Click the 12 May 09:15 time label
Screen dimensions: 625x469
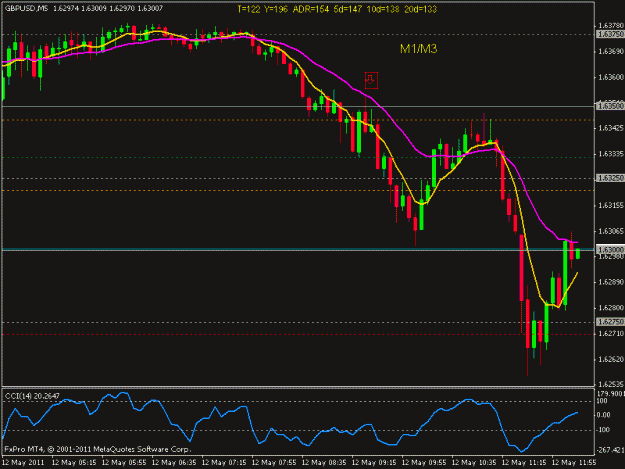click(374, 463)
